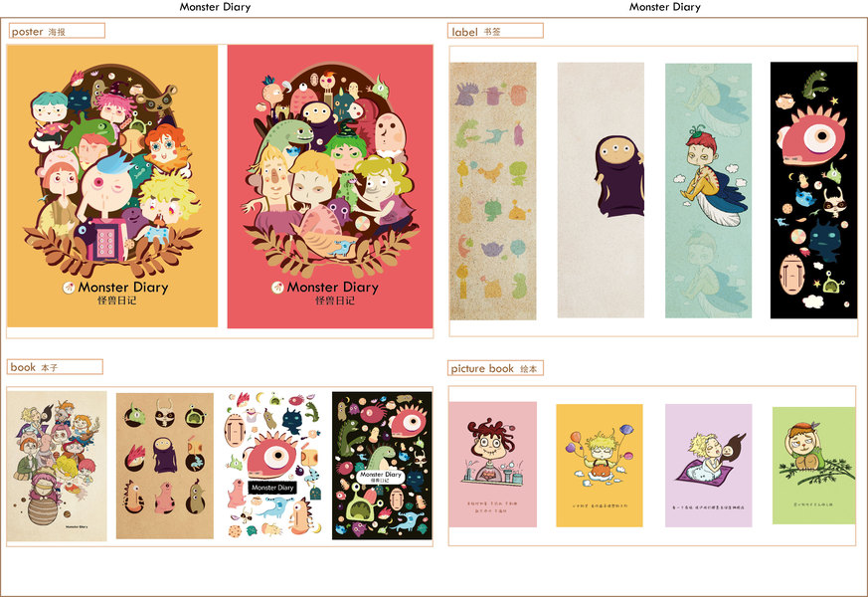868x597 pixels.
Task: Open the black monster pattern notebook cover
Action: pyautogui.click(x=382, y=466)
